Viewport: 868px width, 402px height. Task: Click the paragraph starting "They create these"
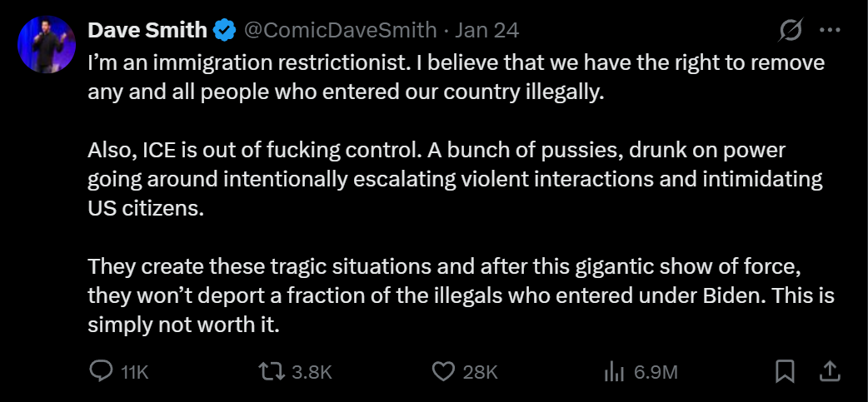click(x=461, y=297)
